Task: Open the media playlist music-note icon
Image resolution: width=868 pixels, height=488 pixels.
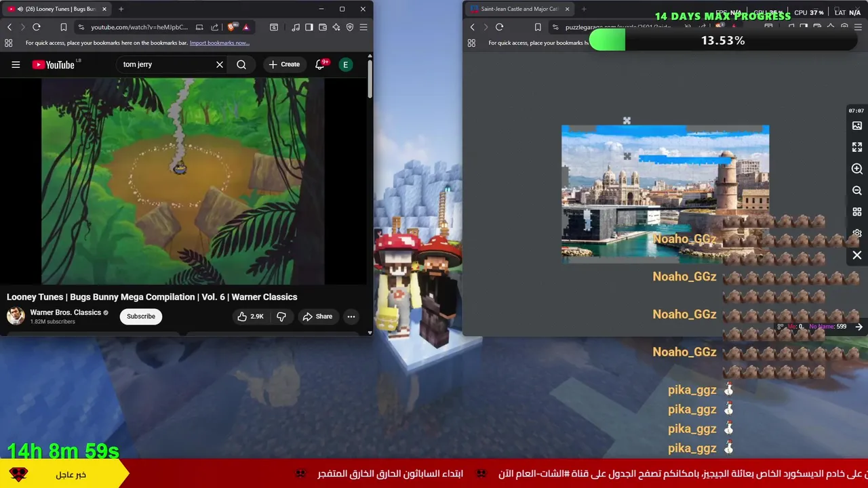Action: [296, 27]
